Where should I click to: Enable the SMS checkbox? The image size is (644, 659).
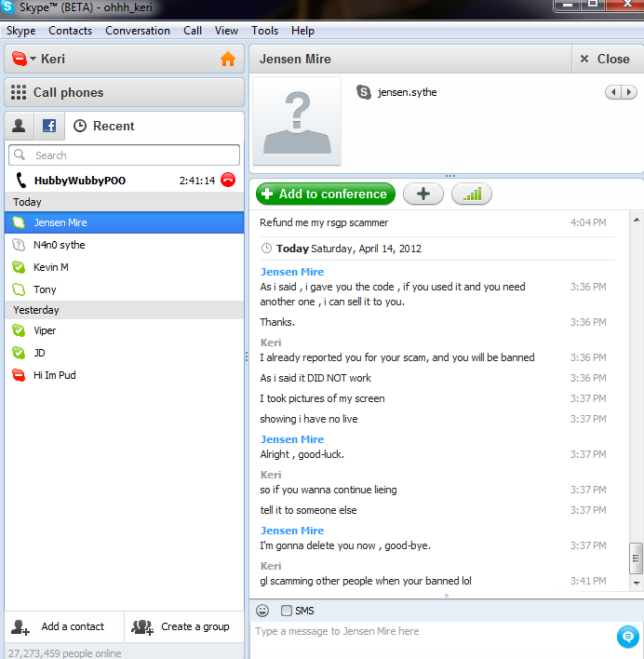[287, 611]
